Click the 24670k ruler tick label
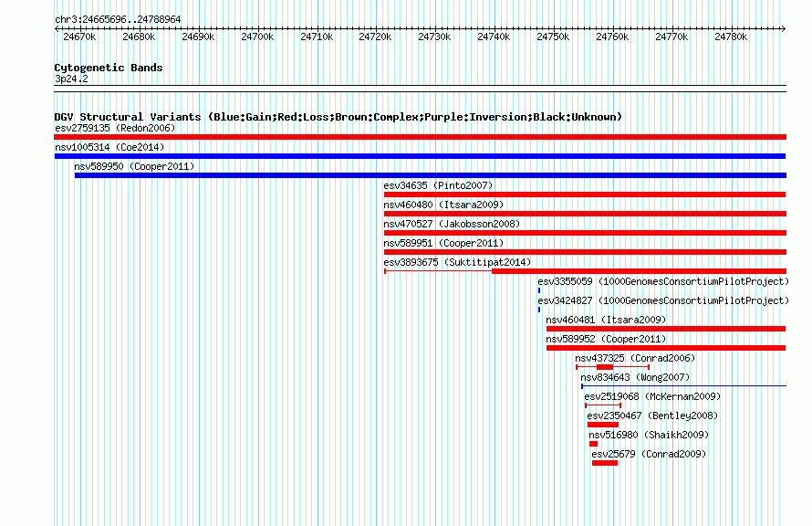This screenshot has height=526, width=812. pyautogui.click(x=79, y=37)
